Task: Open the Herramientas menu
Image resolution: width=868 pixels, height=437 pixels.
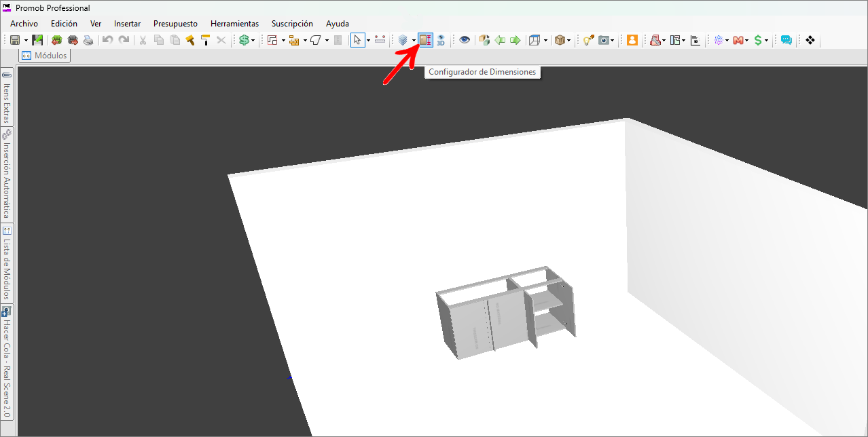Action: pyautogui.click(x=234, y=24)
